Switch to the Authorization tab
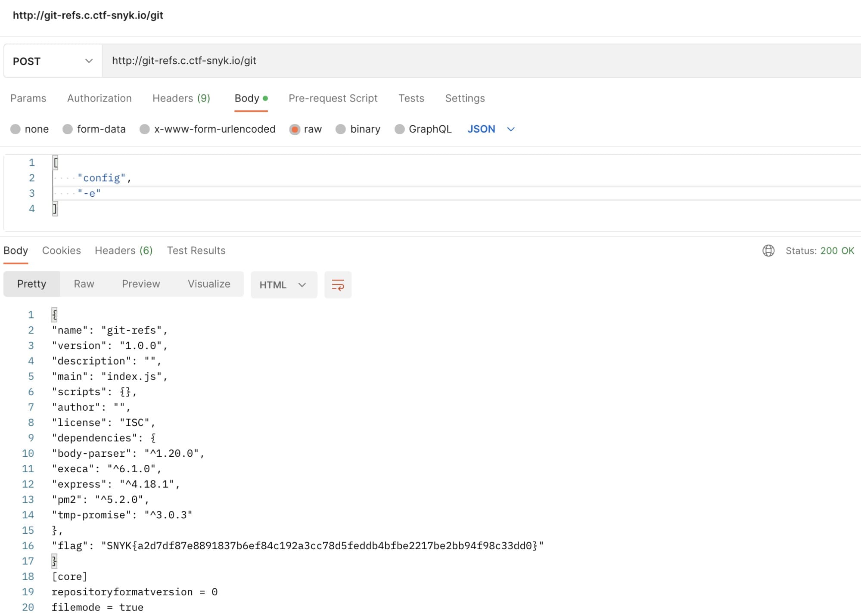Viewport: 861px width, 616px height. click(99, 98)
